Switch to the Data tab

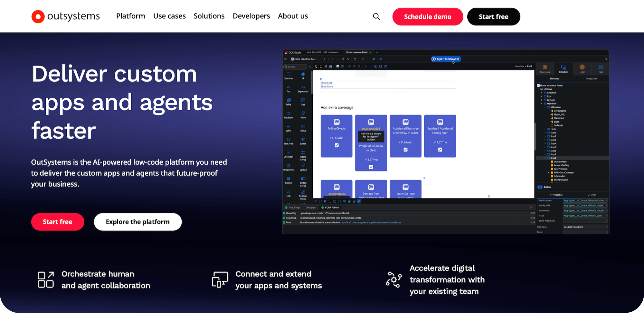(x=601, y=69)
